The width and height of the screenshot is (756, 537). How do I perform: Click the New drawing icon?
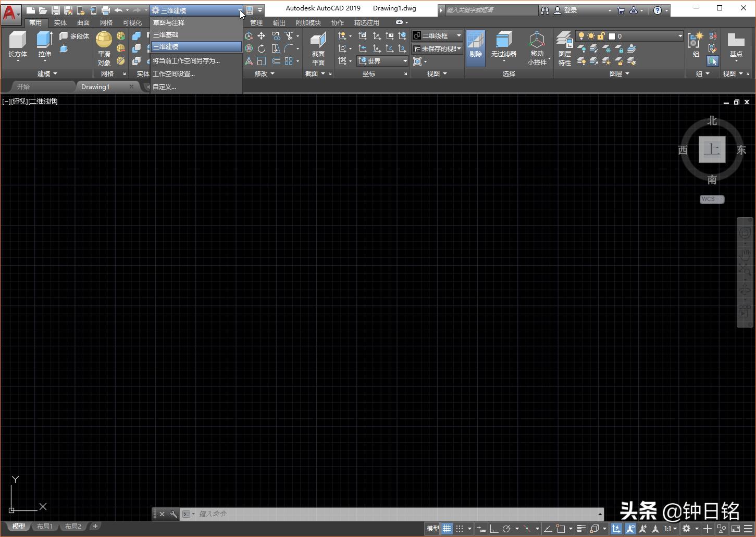[x=31, y=10]
